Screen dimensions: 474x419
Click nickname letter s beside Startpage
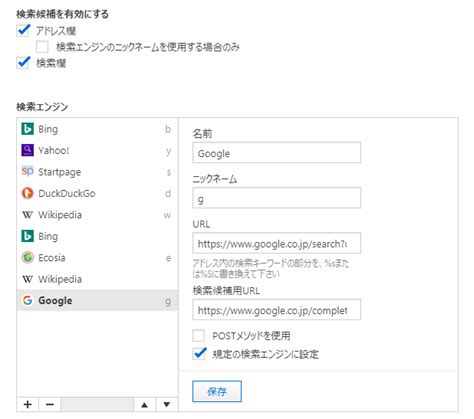click(169, 172)
